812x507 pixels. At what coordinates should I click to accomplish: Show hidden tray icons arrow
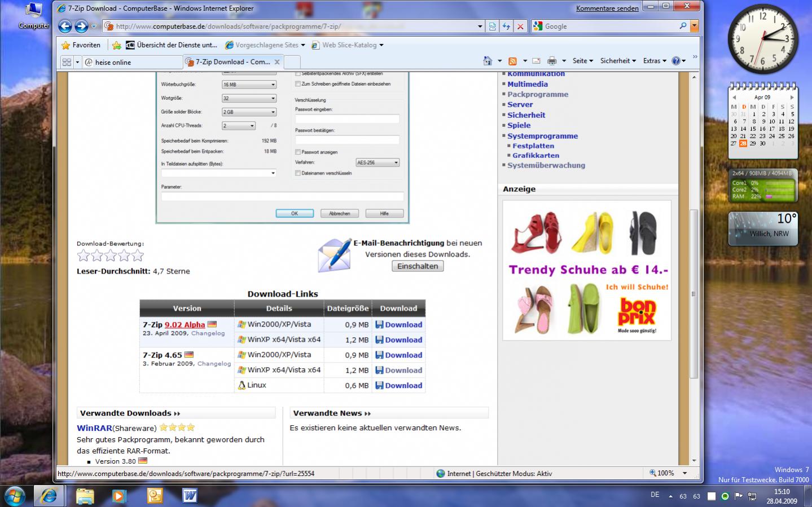(x=670, y=496)
